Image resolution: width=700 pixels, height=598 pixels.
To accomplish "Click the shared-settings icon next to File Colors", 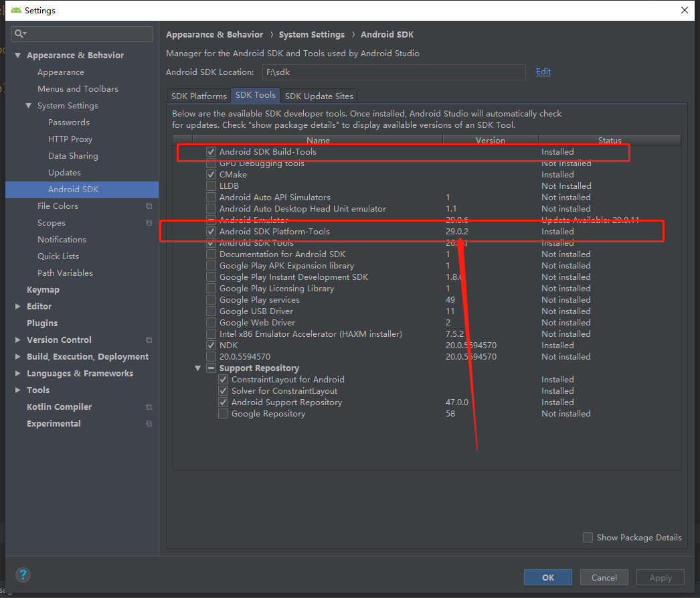I will coord(149,206).
